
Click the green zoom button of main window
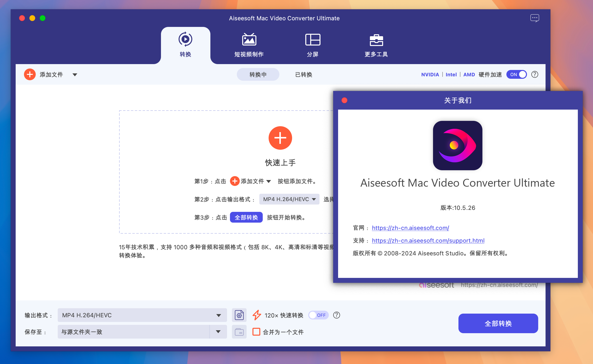pyautogui.click(x=43, y=18)
